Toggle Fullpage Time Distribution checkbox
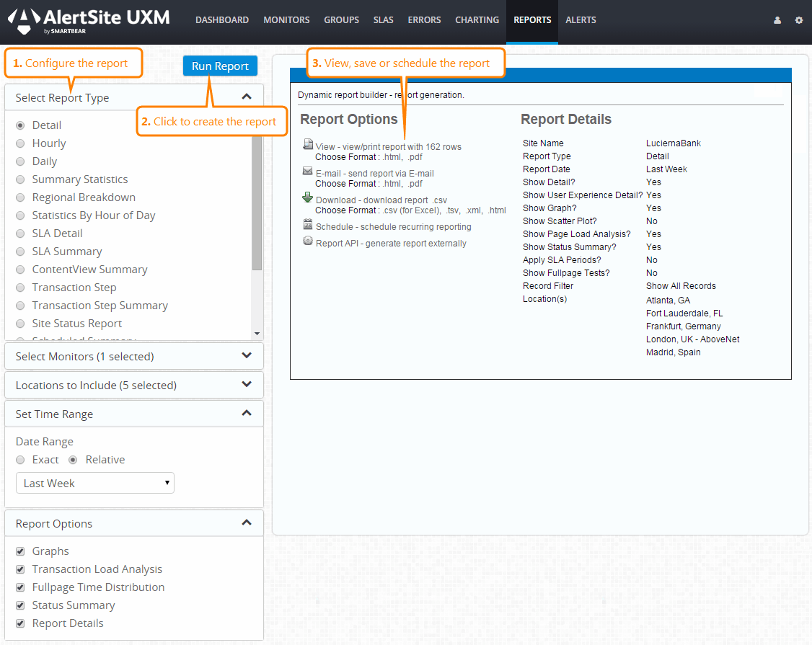The height and width of the screenshot is (645, 812). [x=20, y=587]
